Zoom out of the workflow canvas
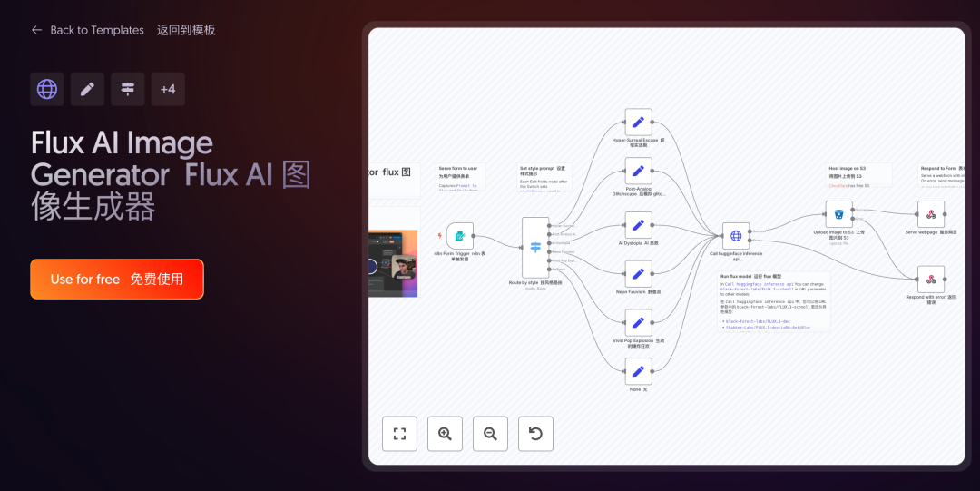Screen dimensions: 980x491 pyautogui.click(x=490, y=434)
